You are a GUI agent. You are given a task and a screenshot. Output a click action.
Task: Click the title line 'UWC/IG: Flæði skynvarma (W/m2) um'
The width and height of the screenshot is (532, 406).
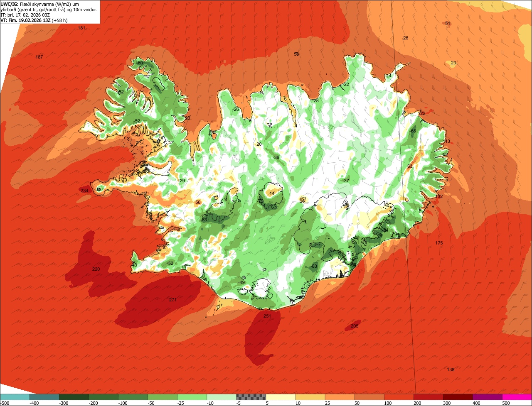pos(40,4)
